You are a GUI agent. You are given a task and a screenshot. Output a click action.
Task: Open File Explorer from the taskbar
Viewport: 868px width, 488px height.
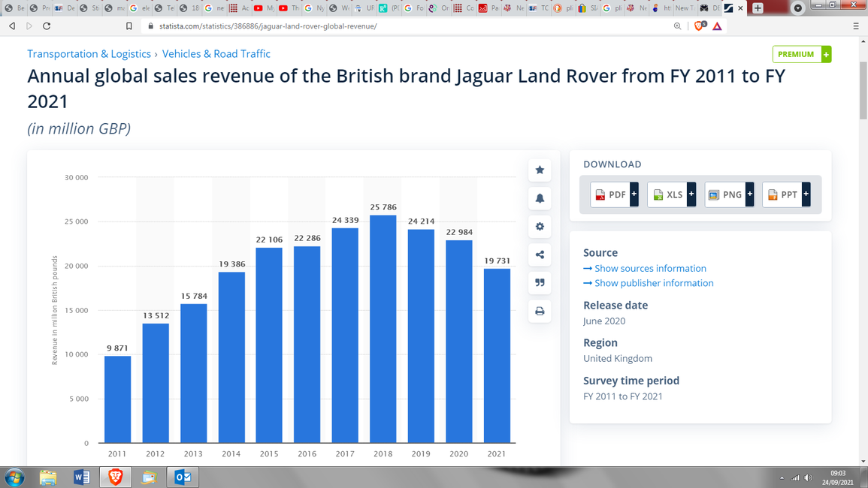point(48,477)
